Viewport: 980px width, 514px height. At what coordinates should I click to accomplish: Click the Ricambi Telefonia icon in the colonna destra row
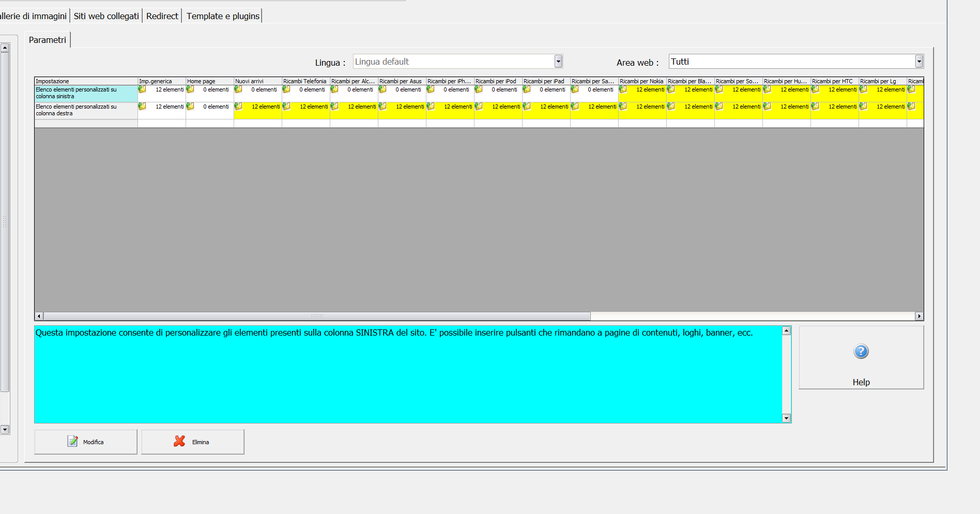click(x=286, y=107)
